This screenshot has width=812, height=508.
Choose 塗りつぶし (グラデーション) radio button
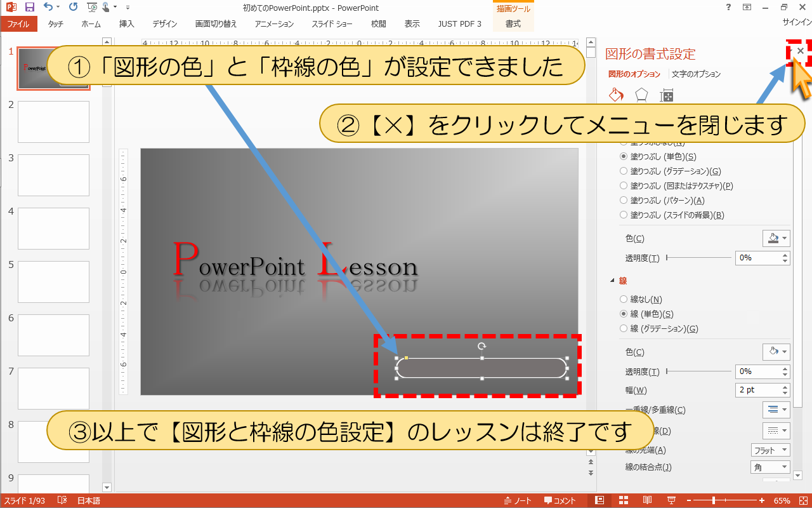click(x=624, y=171)
